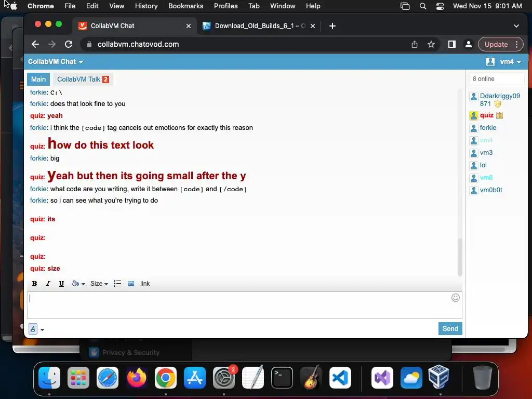Toggle Chrome side panel
Image resolution: width=532 pixels, height=399 pixels.
point(451,45)
